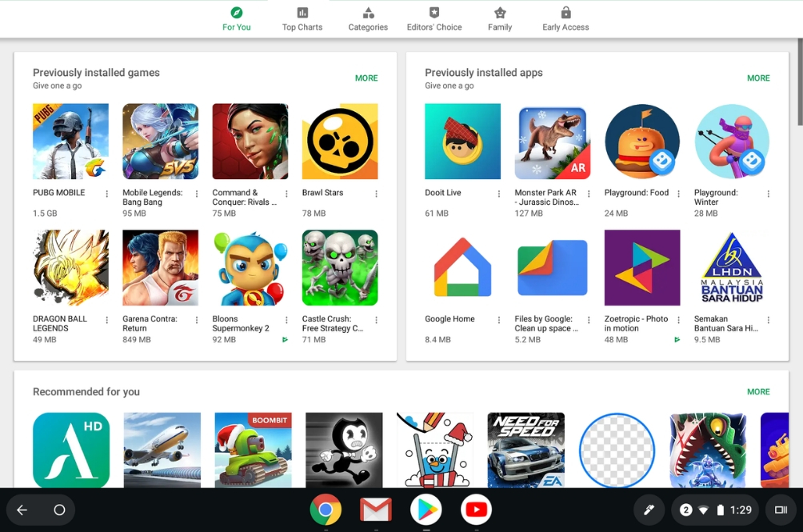Open Mobile Legends: Bang Bang icon
The width and height of the screenshot is (803, 532).
point(160,142)
